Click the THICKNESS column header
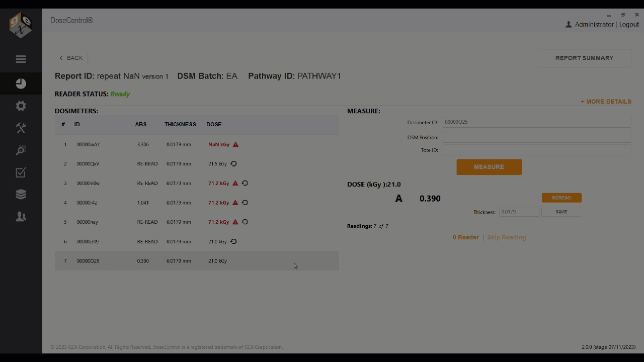 180,124
